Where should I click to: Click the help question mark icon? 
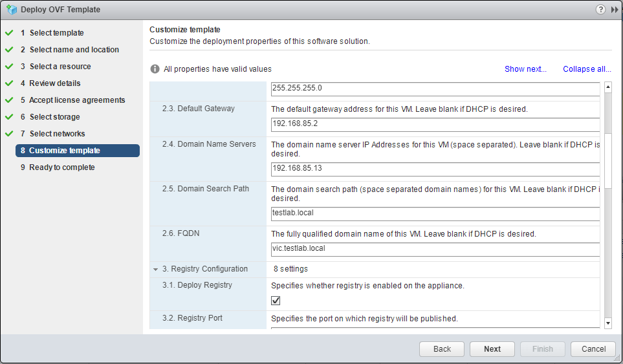pyautogui.click(x=600, y=10)
